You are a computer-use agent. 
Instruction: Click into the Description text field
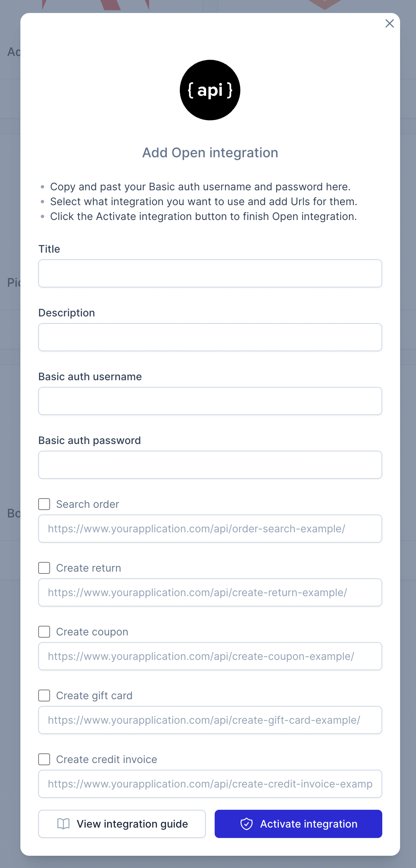210,337
